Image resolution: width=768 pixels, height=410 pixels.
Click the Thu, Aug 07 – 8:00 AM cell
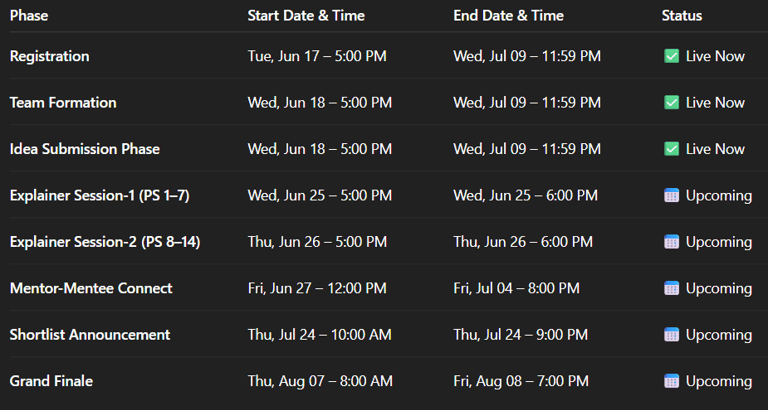click(x=320, y=381)
